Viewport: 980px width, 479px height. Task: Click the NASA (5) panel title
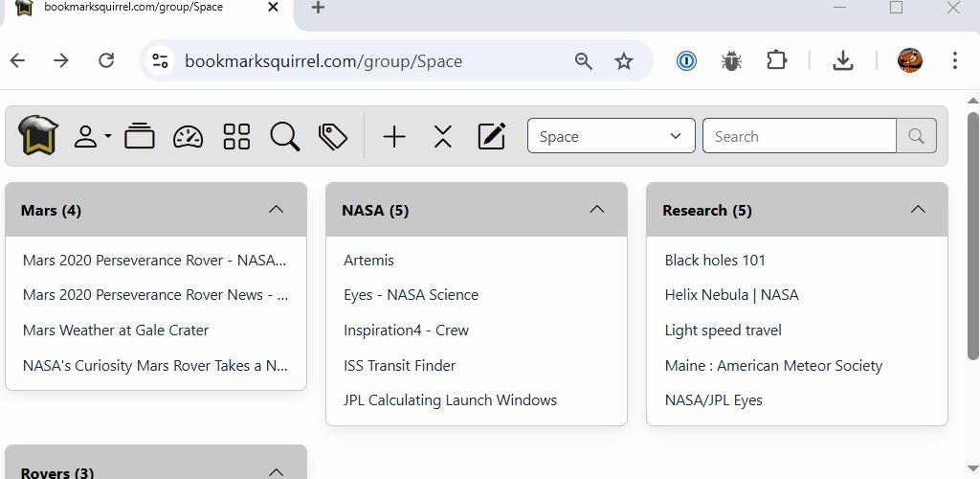(x=375, y=211)
